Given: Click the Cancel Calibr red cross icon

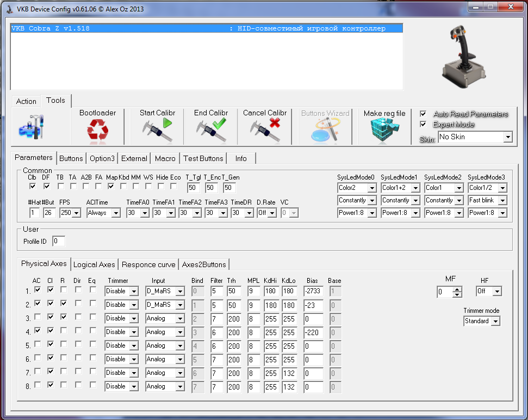Looking at the screenshot, I should coord(265,130).
